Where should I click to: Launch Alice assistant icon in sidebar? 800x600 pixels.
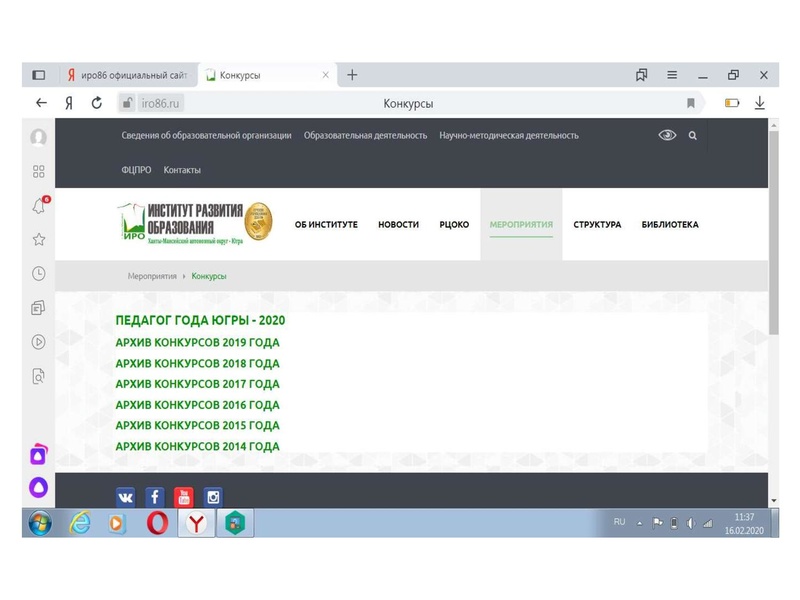pos(38,488)
